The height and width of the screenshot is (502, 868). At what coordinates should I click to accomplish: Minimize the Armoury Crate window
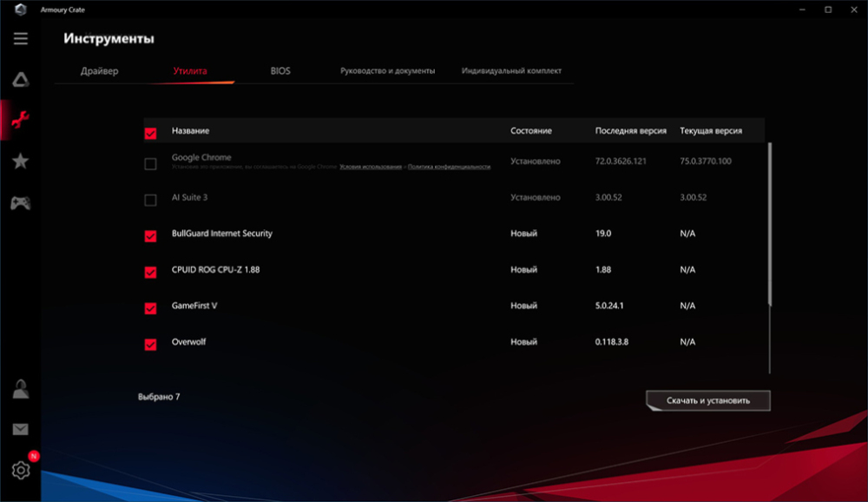click(802, 10)
